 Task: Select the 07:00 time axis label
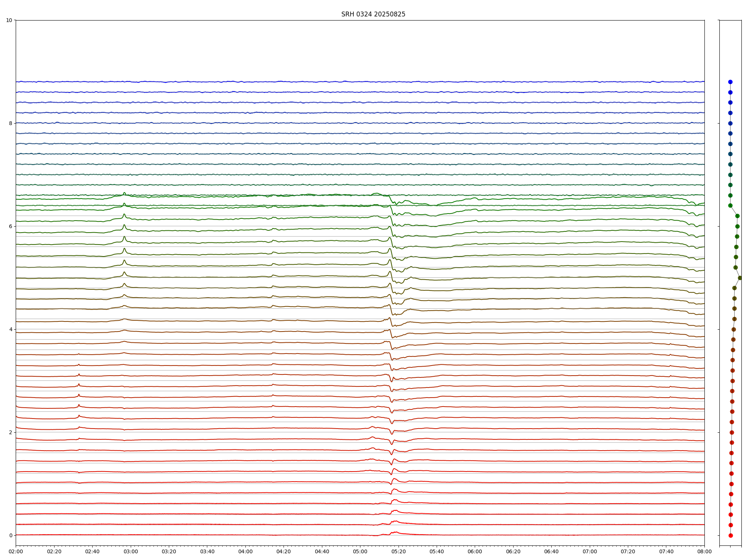pyautogui.click(x=590, y=551)
